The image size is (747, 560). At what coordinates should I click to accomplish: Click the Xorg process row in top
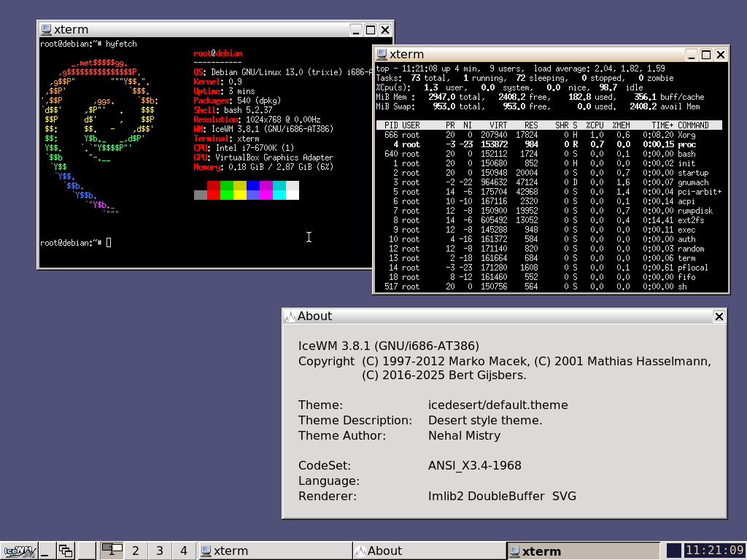549,135
